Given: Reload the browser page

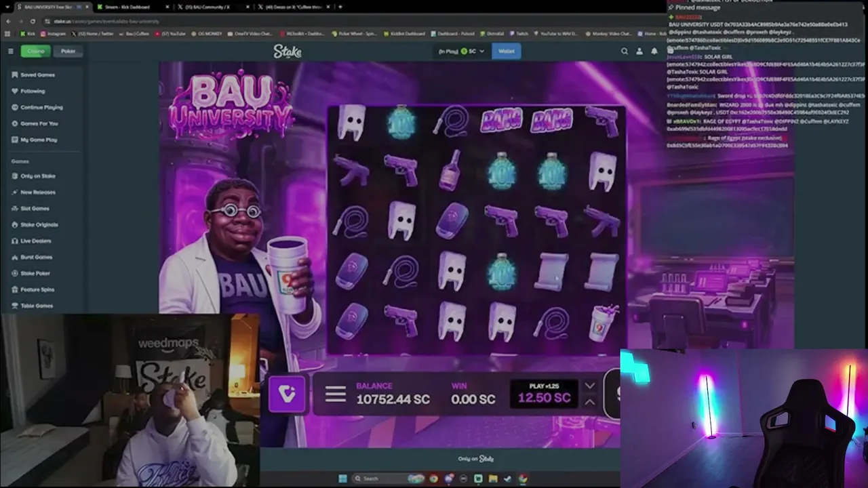Looking at the screenshot, I should coord(32,22).
